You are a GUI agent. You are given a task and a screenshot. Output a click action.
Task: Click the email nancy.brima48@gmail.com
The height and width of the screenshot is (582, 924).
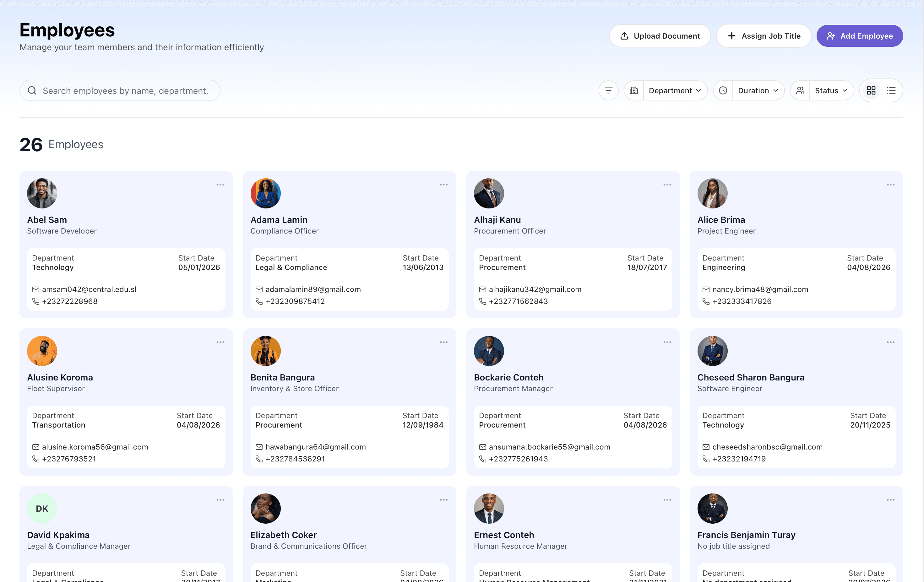760,290
